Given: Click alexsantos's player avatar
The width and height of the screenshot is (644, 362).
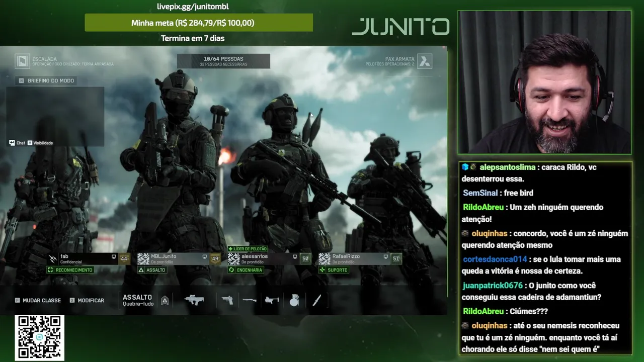Looking at the screenshot, I should 233,258.
